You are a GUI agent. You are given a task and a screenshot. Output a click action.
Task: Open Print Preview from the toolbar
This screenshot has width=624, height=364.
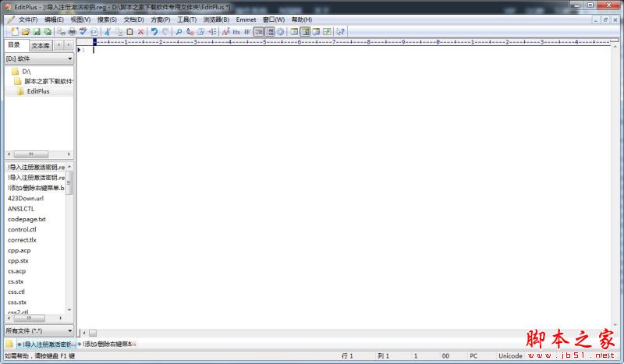(x=62, y=31)
